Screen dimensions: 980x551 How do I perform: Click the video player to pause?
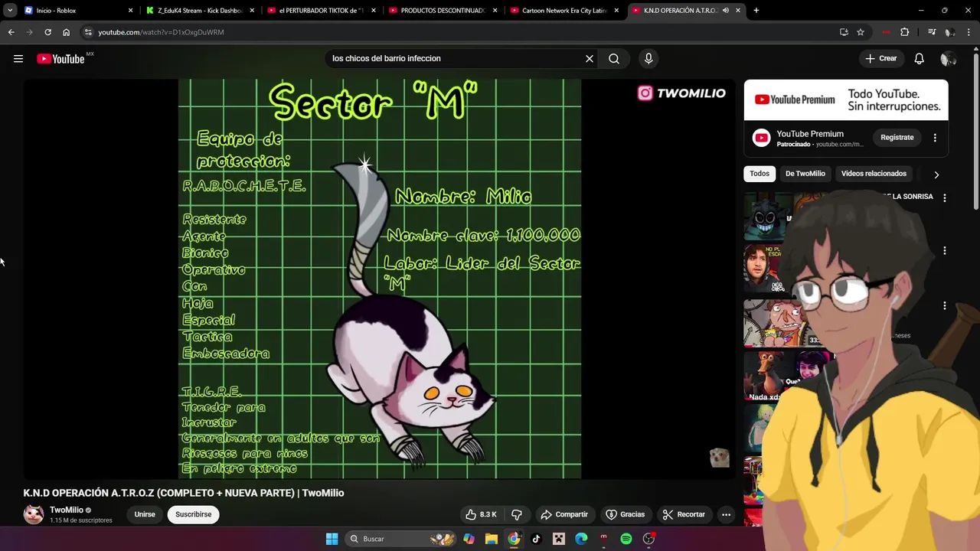pyautogui.click(x=380, y=279)
